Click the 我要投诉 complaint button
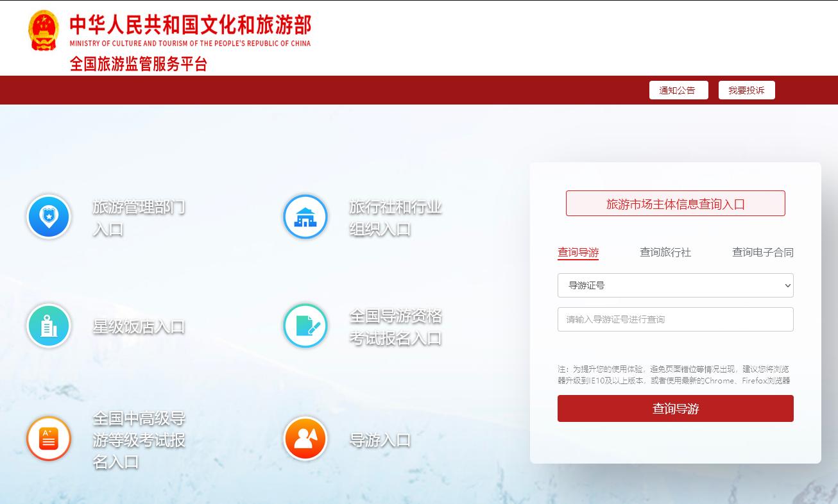Viewport: 838px width, 504px height. 746,90
